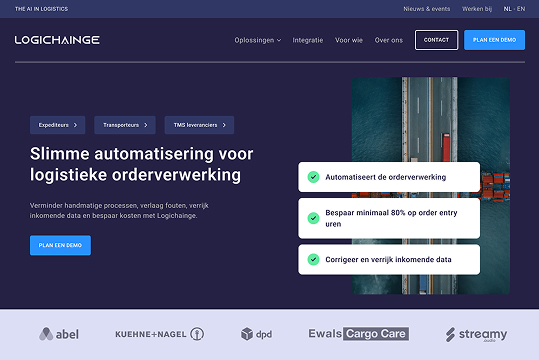Select the TMS leveranciers chip
The image size is (539, 360).
[x=199, y=125]
